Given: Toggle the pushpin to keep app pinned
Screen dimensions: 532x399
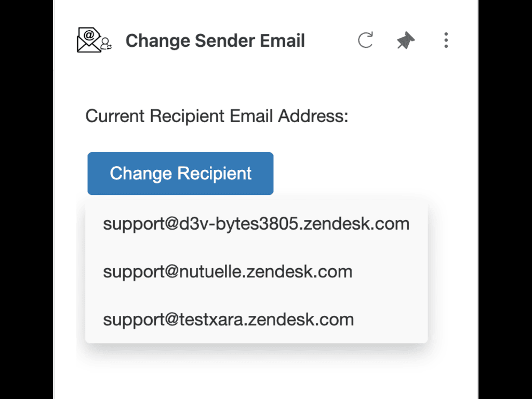Looking at the screenshot, I should (405, 41).
